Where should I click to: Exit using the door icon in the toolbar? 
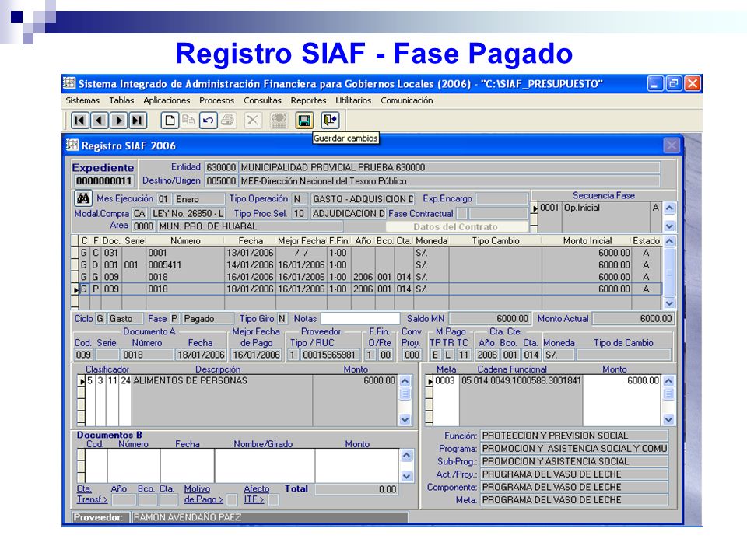(330, 121)
